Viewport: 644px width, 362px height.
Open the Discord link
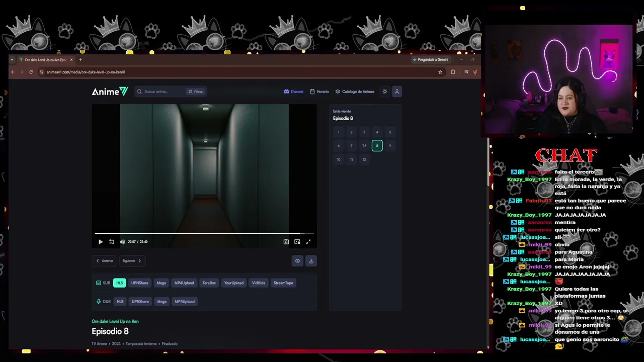(x=294, y=92)
